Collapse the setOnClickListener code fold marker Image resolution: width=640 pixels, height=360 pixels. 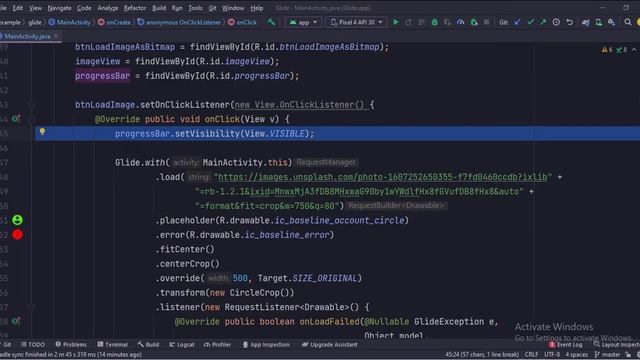click(x=31, y=105)
